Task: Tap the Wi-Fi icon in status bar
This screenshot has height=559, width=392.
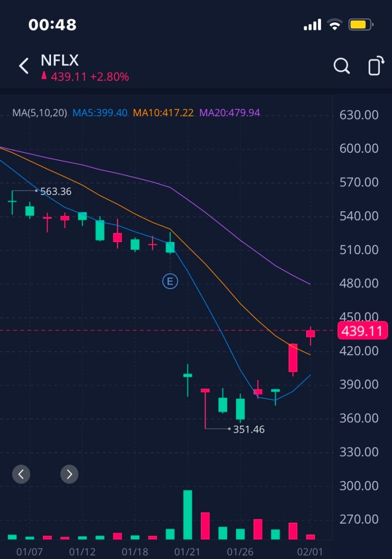Action: pos(335,24)
